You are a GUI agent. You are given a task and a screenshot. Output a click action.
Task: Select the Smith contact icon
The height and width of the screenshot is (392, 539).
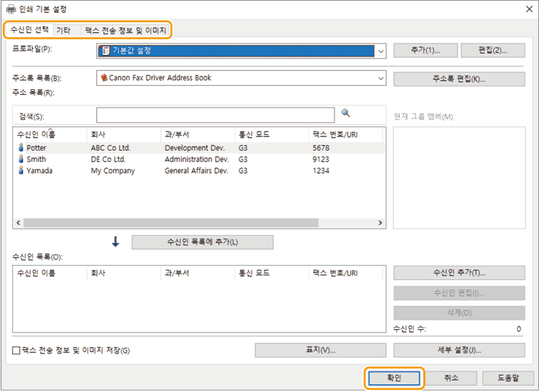pyautogui.click(x=20, y=159)
